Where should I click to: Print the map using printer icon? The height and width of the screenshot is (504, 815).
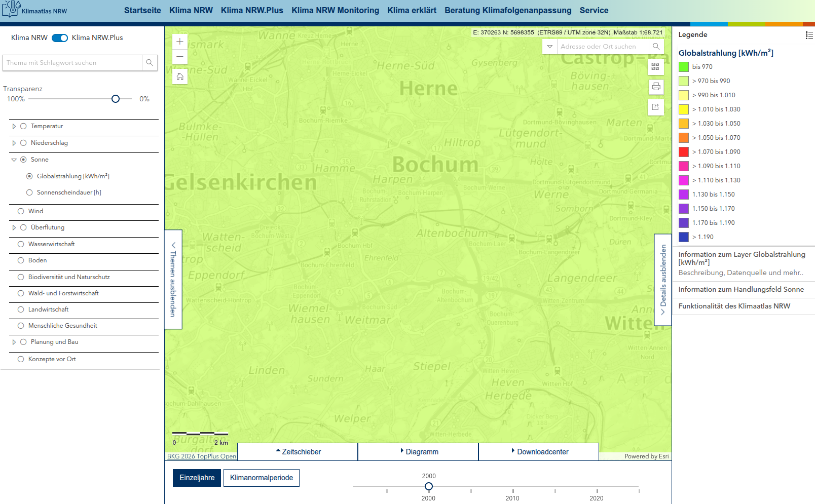pos(656,87)
